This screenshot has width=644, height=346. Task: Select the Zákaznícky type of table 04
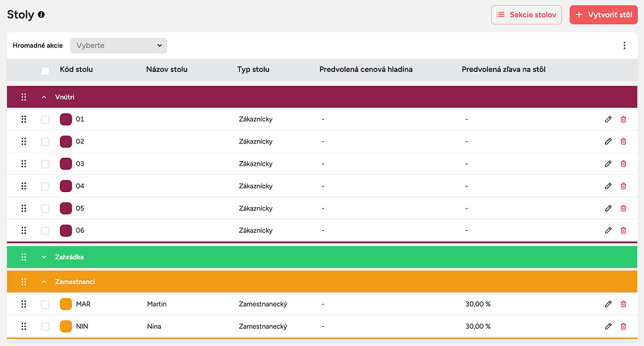[256, 185]
